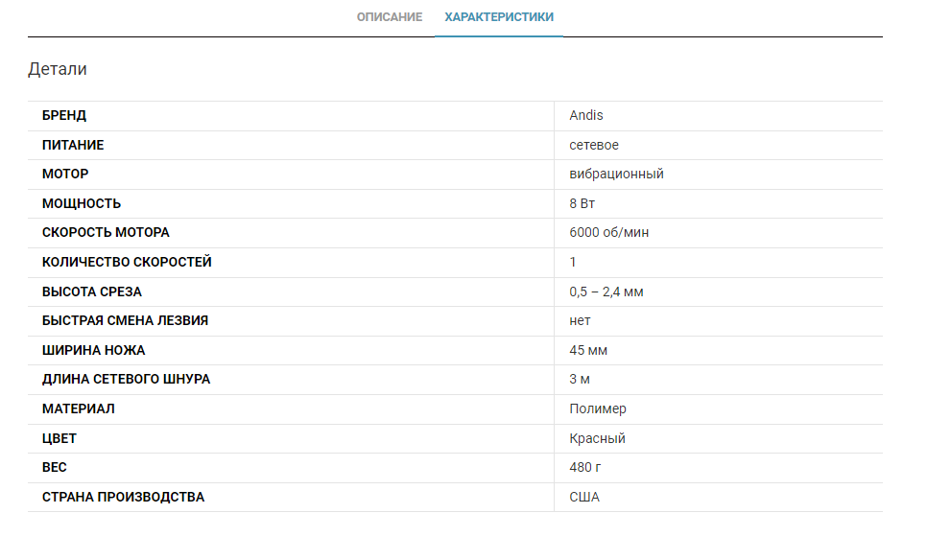The image size is (927, 560).
Task: Click the МОЩНОСТЬ row label
Action: pos(82,203)
